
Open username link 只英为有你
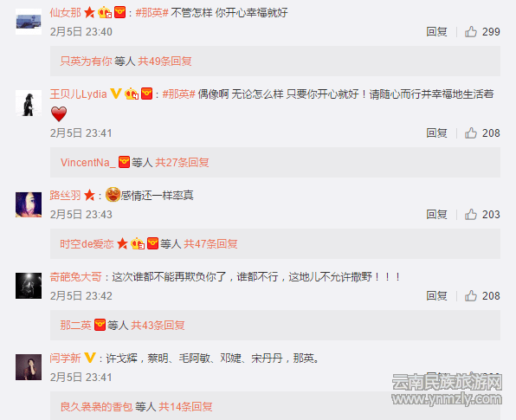[x=87, y=61]
